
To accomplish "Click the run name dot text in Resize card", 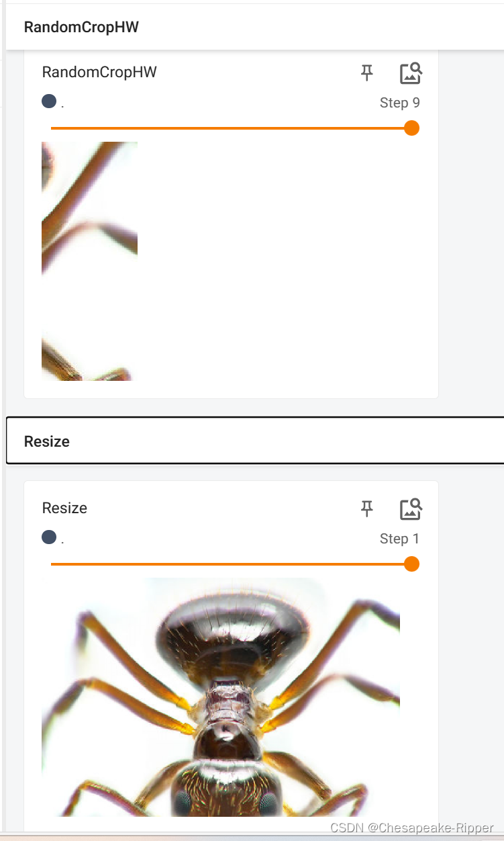I will [62, 539].
